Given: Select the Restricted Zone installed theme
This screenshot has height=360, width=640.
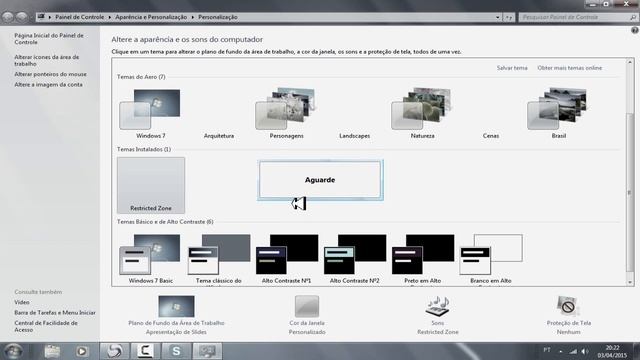Looking at the screenshot, I should [151, 185].
